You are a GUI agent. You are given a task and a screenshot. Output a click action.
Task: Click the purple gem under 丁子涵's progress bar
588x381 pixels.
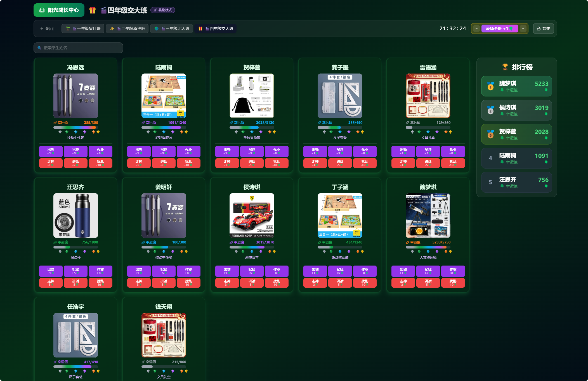(349, 252)
